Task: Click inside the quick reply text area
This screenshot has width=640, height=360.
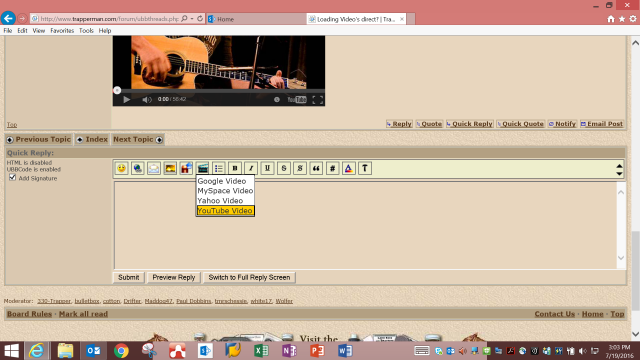Action: [365, 225]
